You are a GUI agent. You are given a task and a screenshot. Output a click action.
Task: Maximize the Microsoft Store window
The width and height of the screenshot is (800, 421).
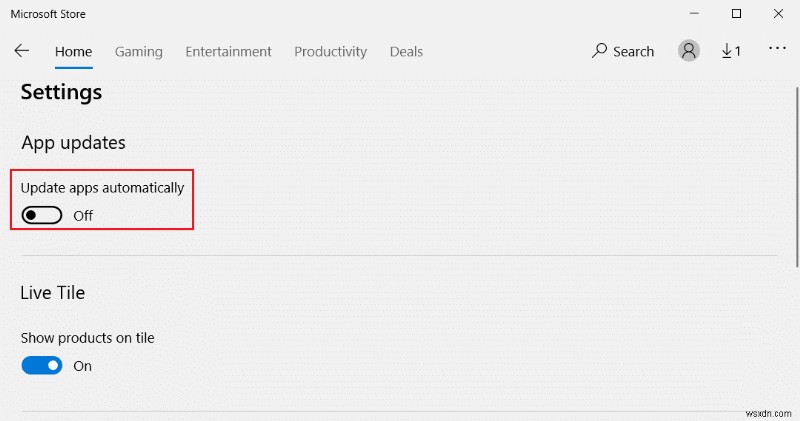pos(737,14)
